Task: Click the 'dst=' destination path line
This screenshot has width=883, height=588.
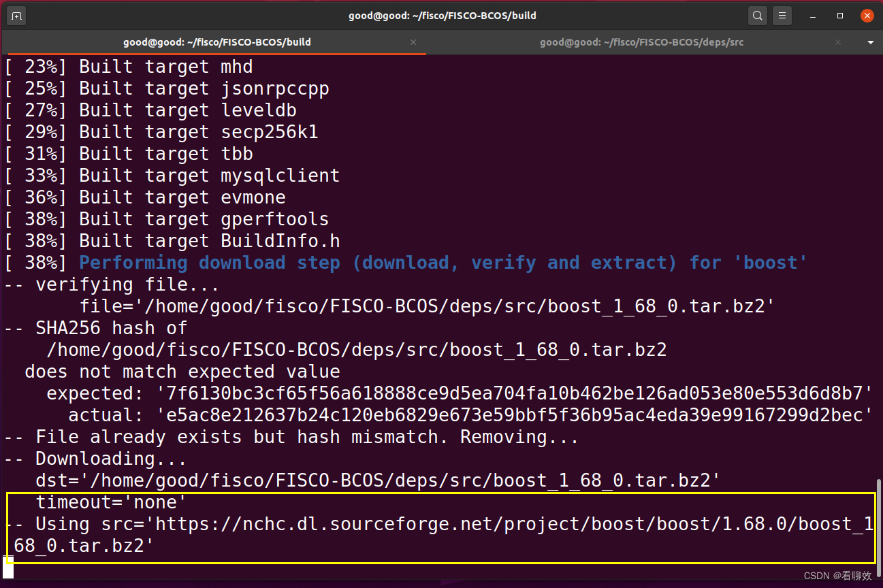Action: [x=379, y=480]
